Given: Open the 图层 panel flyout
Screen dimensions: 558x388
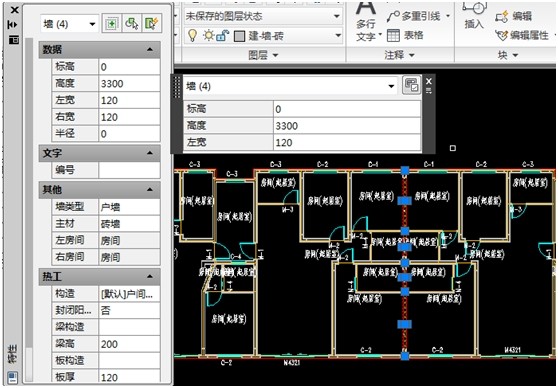Looking at the screenshot, I should pos(263,55).
